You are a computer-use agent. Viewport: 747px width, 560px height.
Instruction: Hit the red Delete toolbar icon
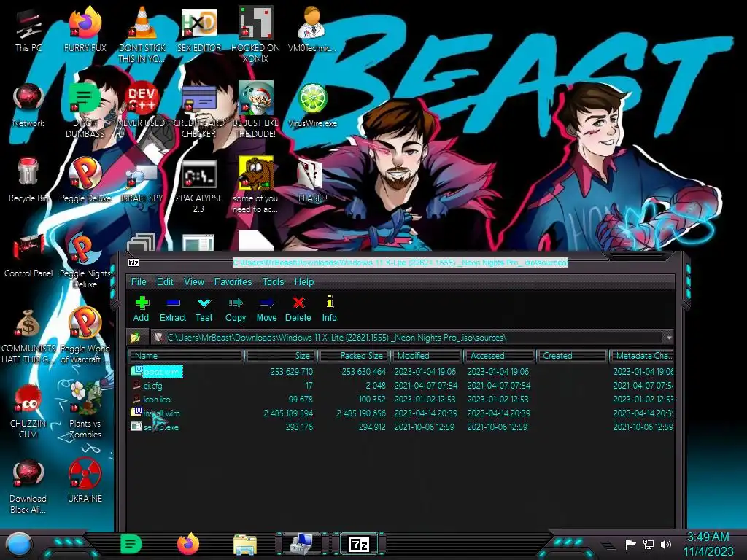point(298,308)
